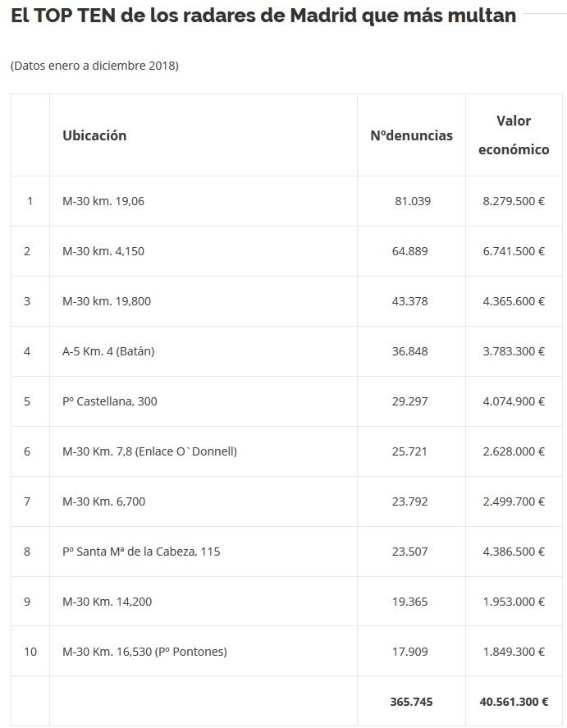Click the total 365.745 denuncias figure
The image size is (567, 728).
pos(411,702)
